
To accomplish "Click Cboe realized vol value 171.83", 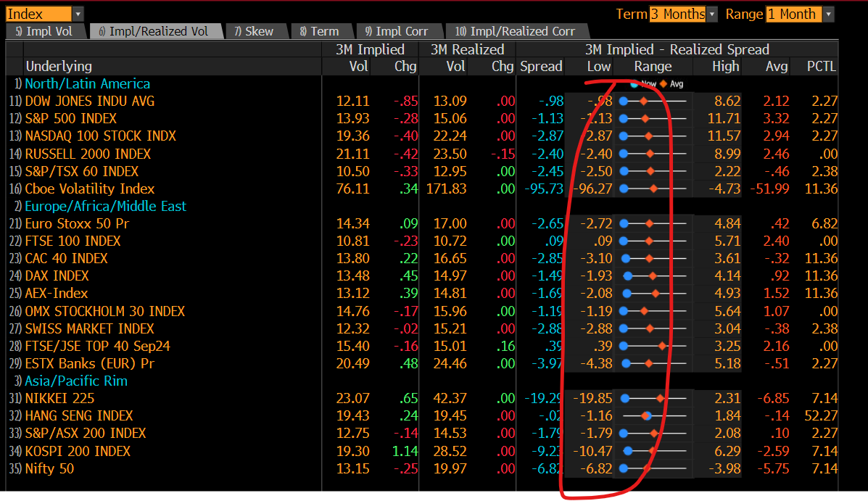I will [446, 189].
